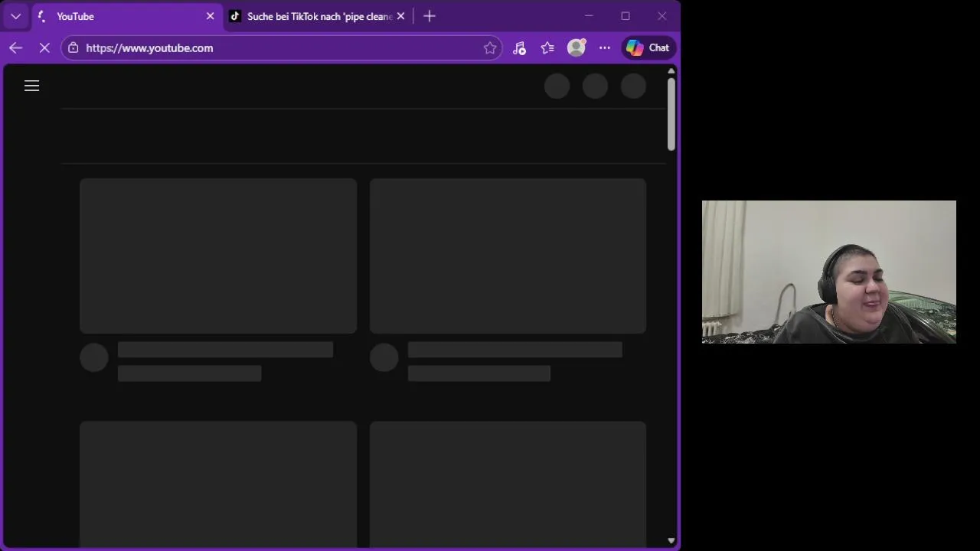
Task: Click the scrollbar up arrow
Action: coord(671,71)
